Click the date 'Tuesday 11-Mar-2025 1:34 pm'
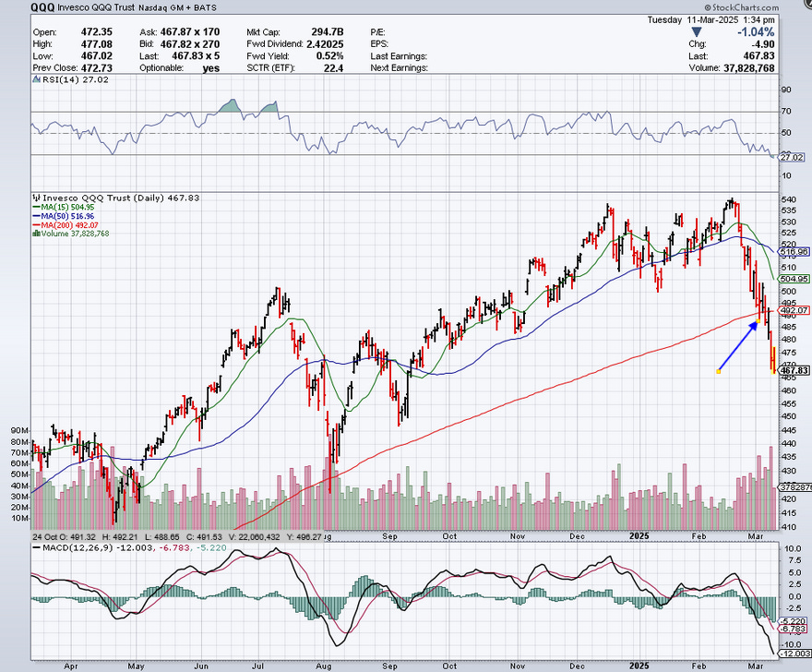The width and height of the screenshot is (812, 672). pyautogui.click(x=710, y=19)
